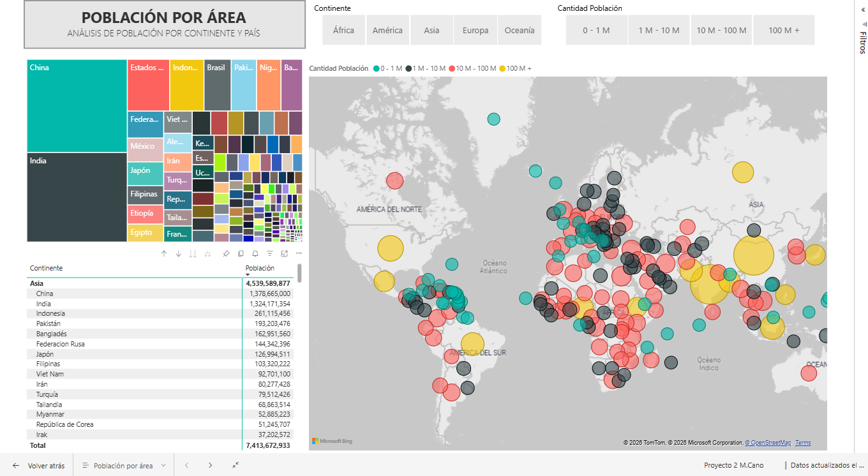868x476 pixels.
Task: Copy the visual using the copy icon
Action: click(241, 253)
